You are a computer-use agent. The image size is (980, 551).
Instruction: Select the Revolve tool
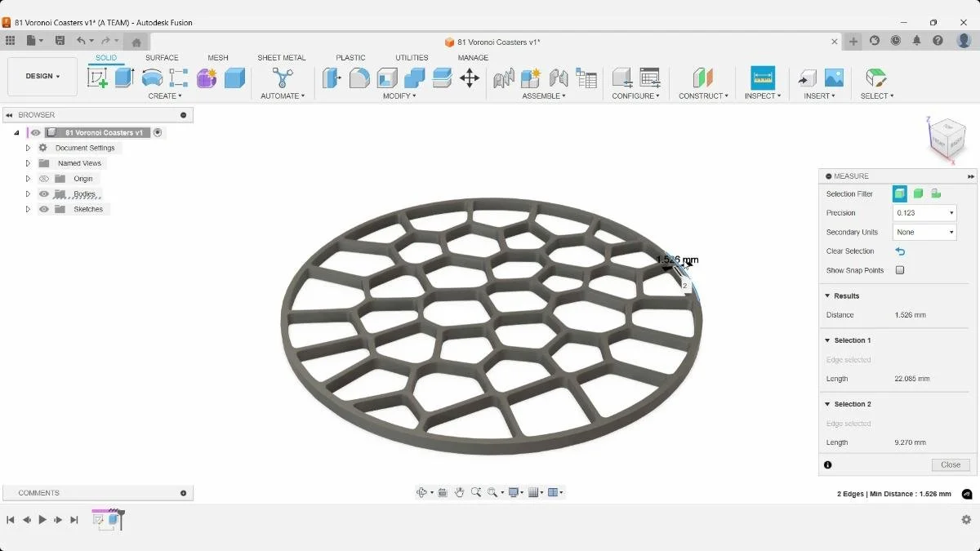152,78
